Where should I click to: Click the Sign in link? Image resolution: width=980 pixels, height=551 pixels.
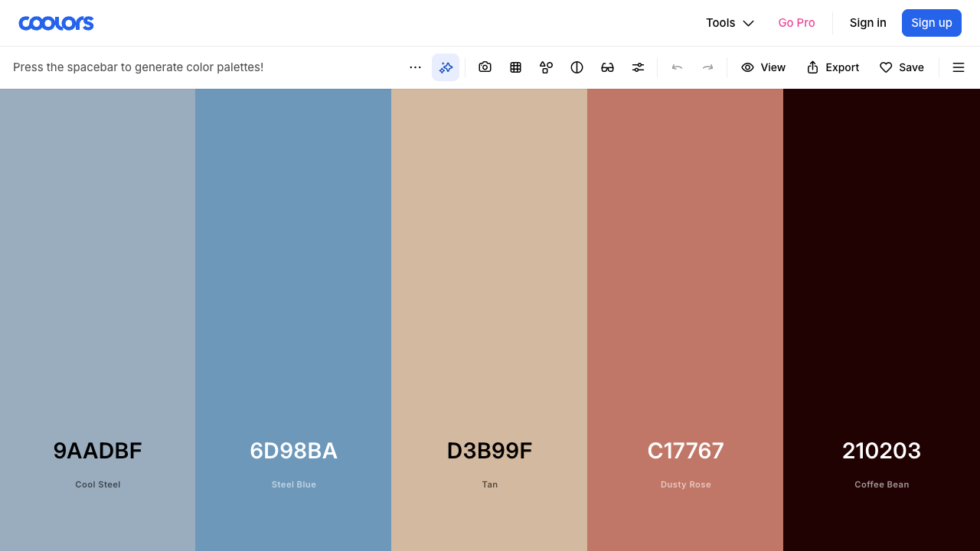pos(868,23)
